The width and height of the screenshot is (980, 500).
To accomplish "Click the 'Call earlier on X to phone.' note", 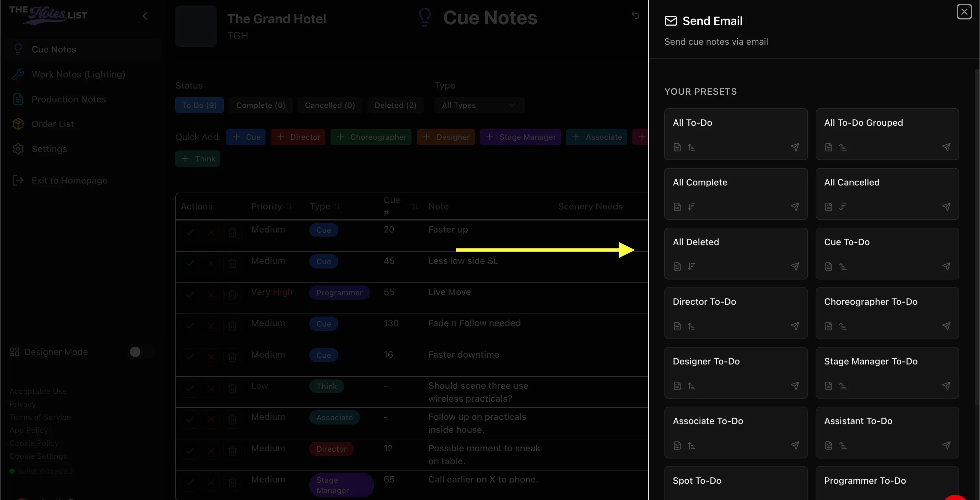I will [483, 480].
